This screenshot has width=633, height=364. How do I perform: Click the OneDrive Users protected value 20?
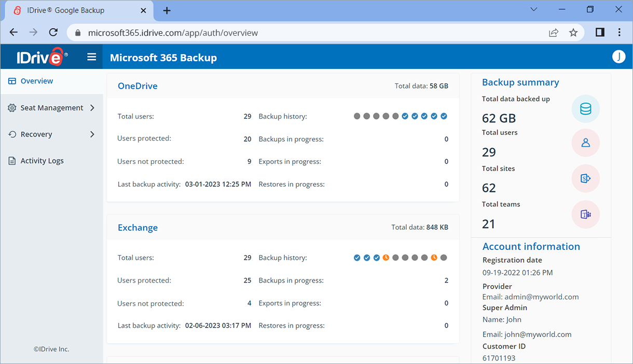pyautogui.click(x=247, y=139)
